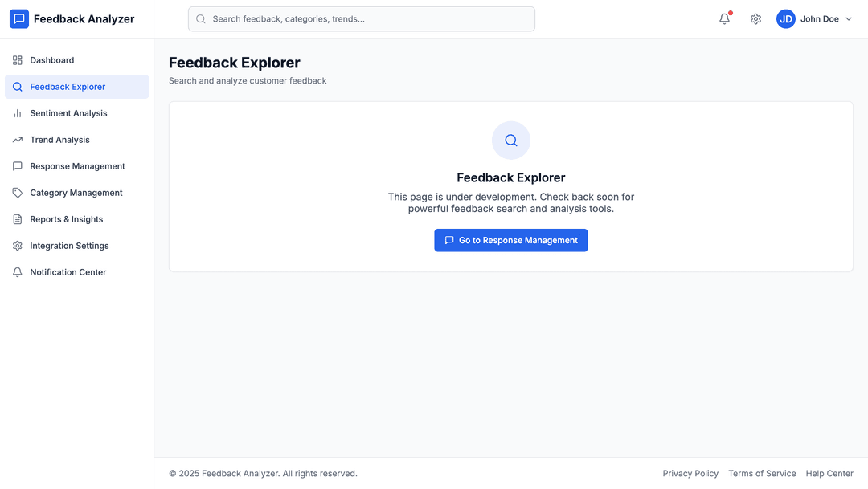Click the Reports & Insights document icon
Viewport: 868px width, 489px height.
[x=18, y=219]
